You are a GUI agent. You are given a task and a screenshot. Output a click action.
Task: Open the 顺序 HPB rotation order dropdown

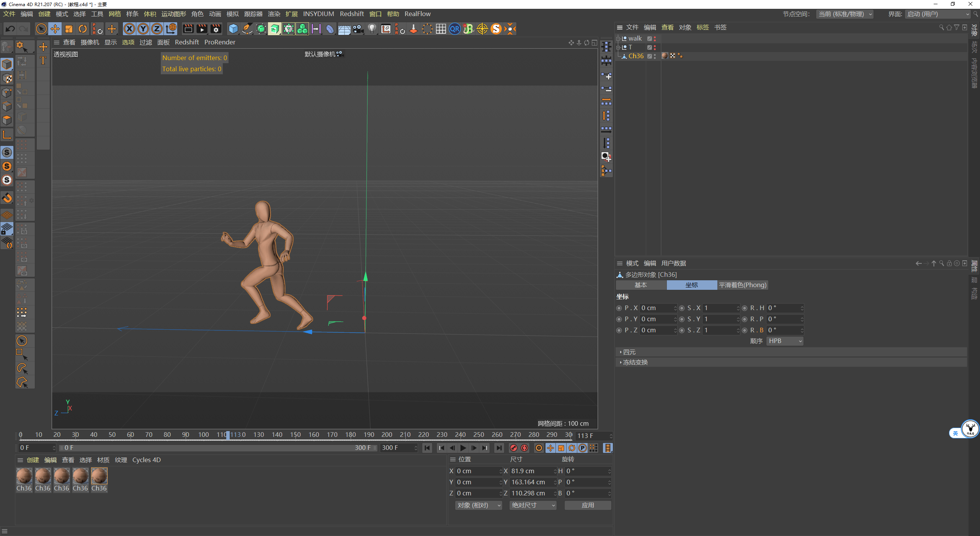784,341
